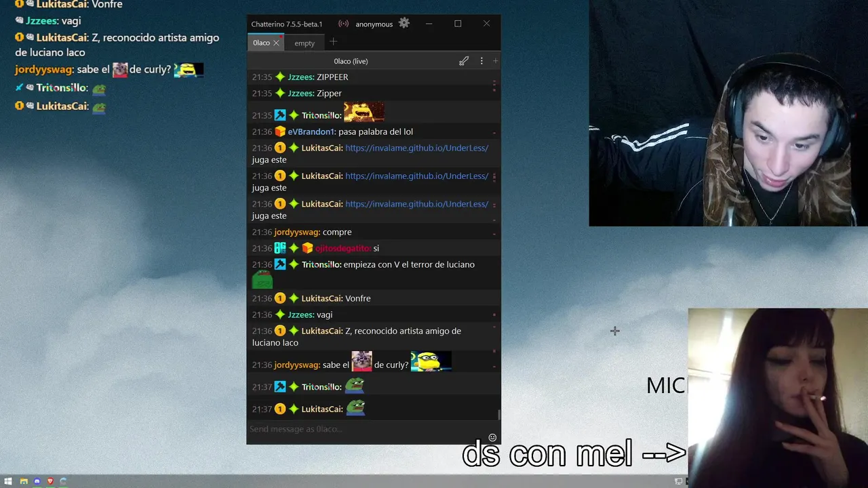Open Discord from taskbar
This screenshot has height=488, width=868.
click(x=37, y=481)
